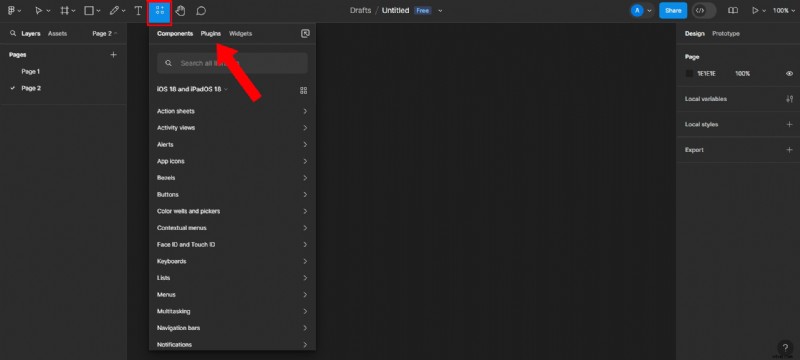This screenshot has width=800, height=360.
Task: Detach the resources panel icon
Action: coord(305,34)
